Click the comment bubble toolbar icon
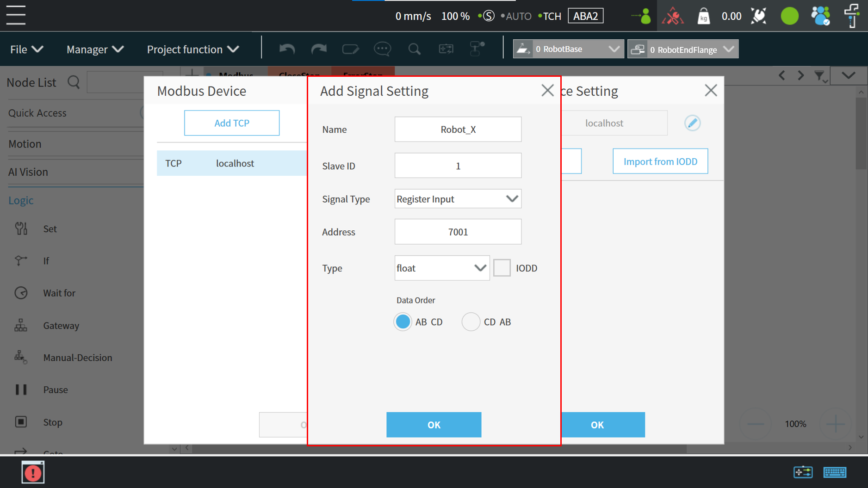 coord(382,49)
